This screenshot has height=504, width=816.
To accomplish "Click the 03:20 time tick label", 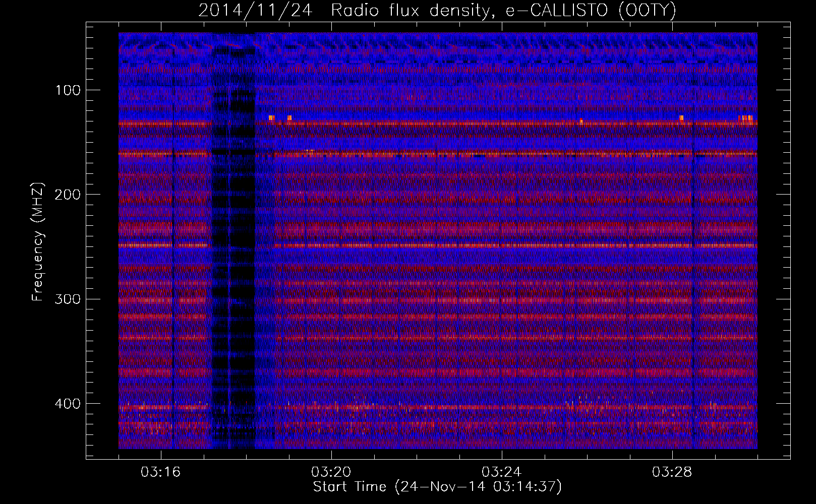I will coord(331,472).
